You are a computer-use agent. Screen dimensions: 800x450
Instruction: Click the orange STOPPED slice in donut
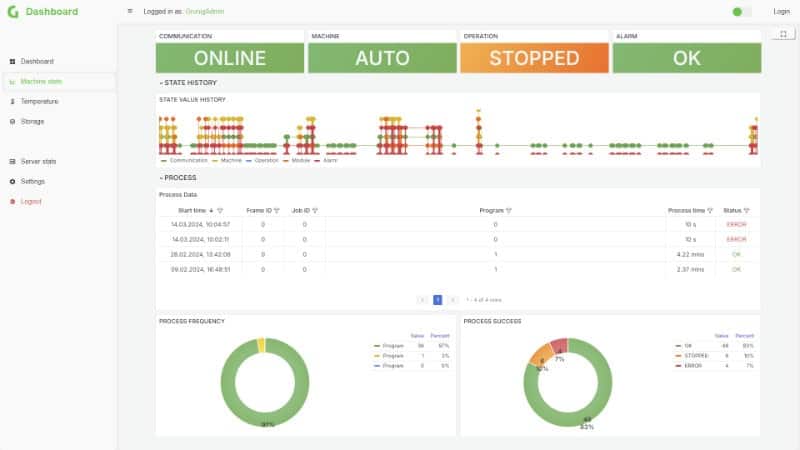(542, 356)
